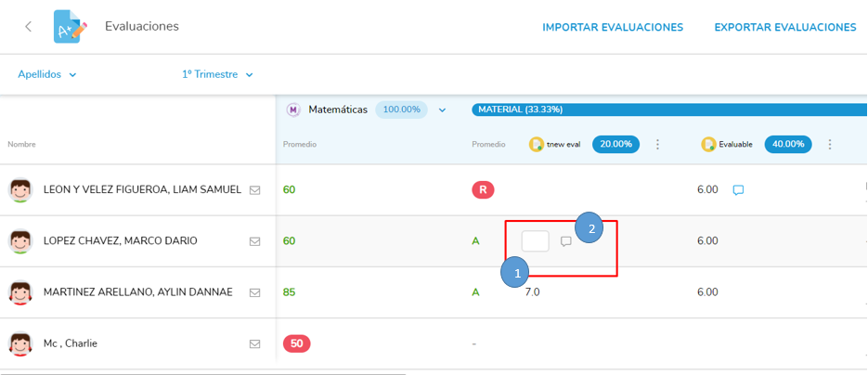Click the 40.00% weight badge on Evaluable

point(788,144)
